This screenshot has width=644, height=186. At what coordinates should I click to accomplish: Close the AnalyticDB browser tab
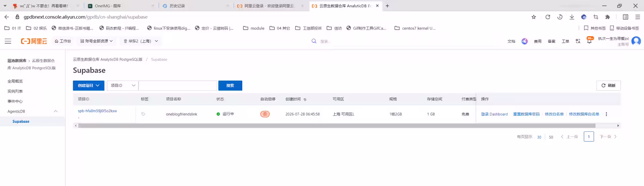coord(377,6)
